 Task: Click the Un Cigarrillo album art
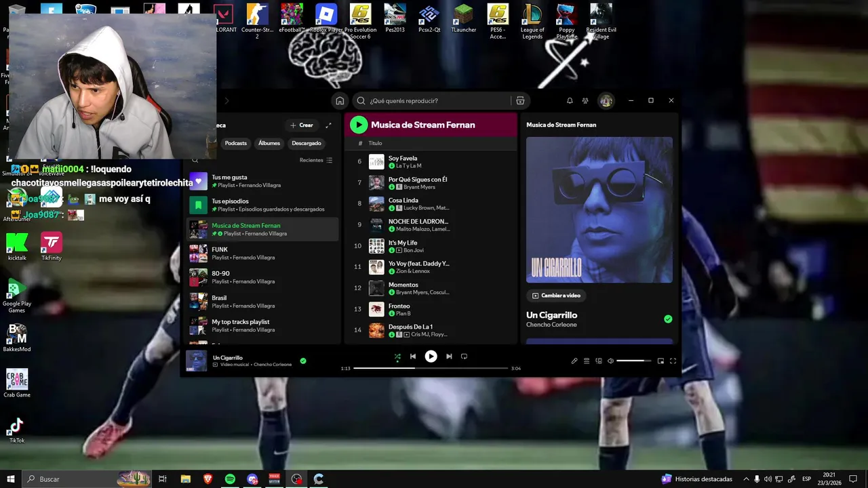[599, 209]
